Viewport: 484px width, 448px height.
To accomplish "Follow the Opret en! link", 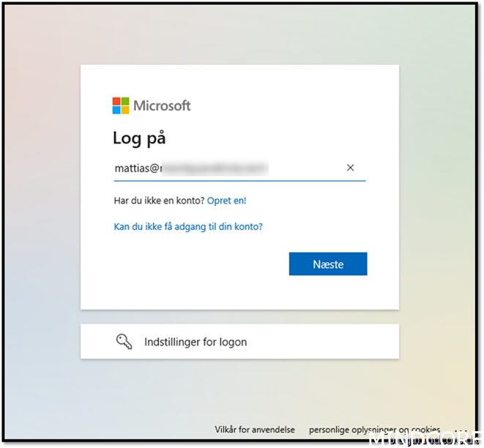I will coord(226,201).
